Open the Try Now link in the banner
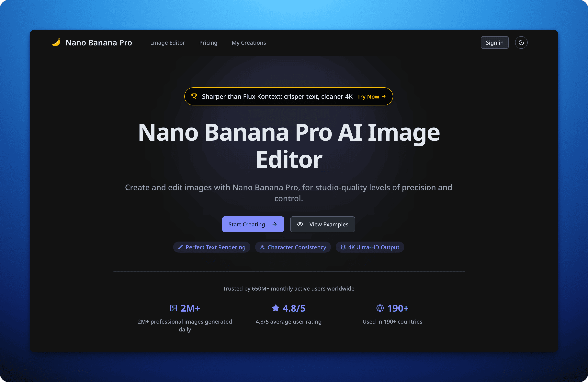588x382 pixels. point(371,96)
